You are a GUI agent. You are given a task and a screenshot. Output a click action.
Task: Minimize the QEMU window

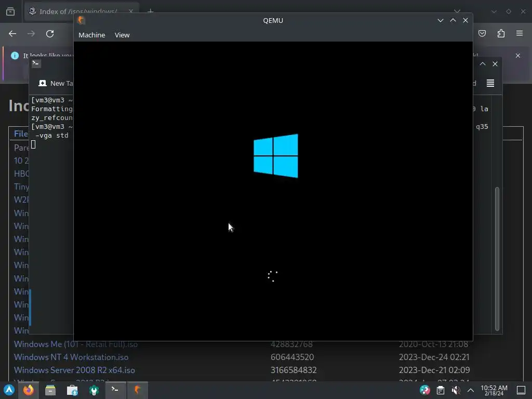441,20
